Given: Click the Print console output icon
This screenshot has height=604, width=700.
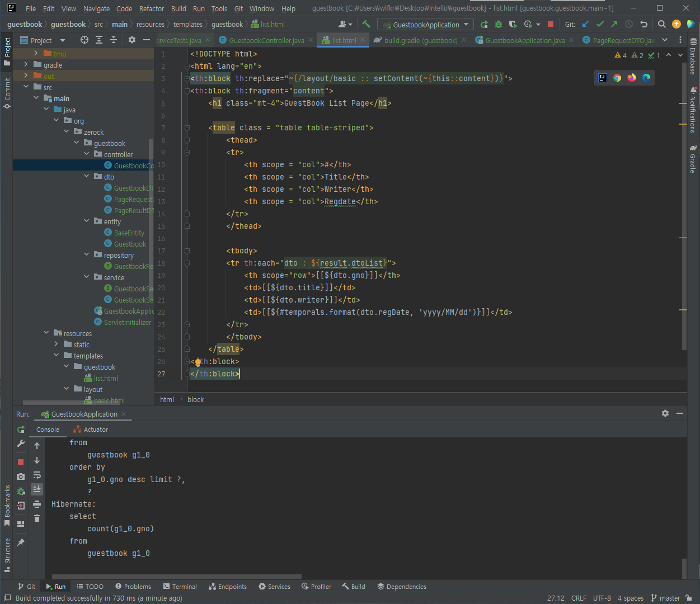Looking at the screenshot, I should tap(37, 504).
